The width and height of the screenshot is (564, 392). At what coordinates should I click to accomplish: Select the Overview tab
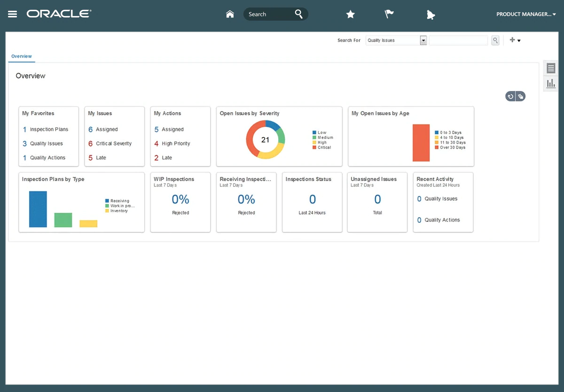point(22,56)
